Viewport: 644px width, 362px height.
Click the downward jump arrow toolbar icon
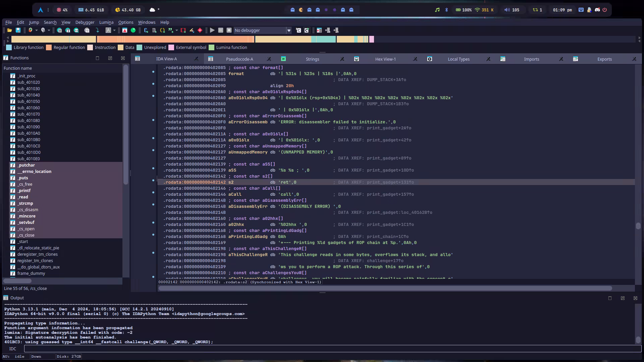coord(98,30)
